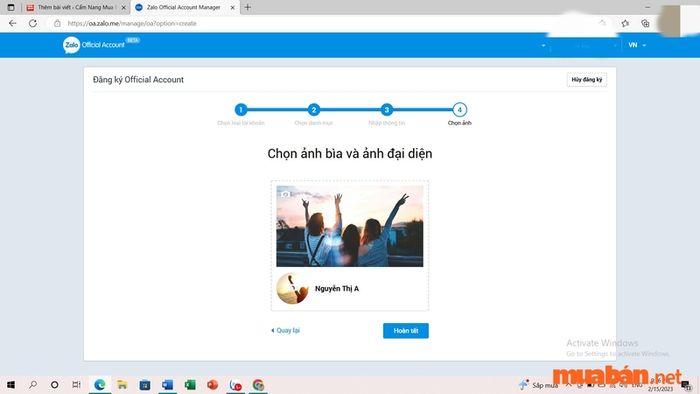Open Excel from the taskbar
This screenshot has width=700, height=394.
click(190, 384)
